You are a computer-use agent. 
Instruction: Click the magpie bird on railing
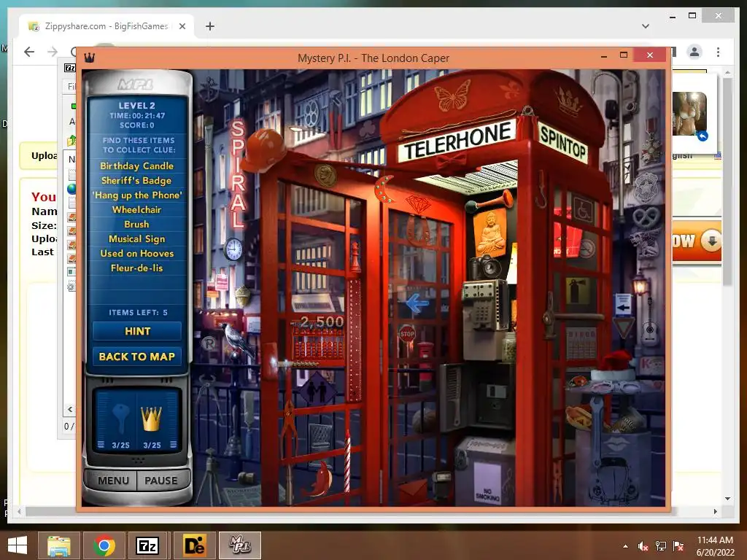(x=237, y=339)
